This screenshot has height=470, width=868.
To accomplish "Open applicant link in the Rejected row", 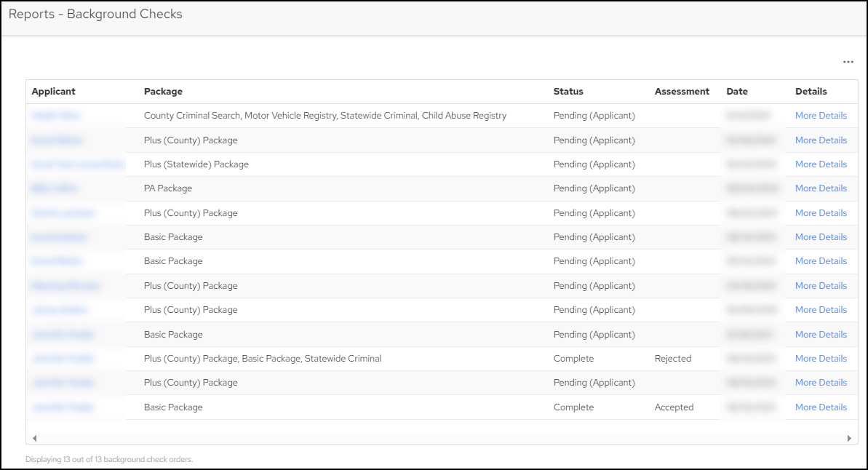I will [x=63, y=359].
